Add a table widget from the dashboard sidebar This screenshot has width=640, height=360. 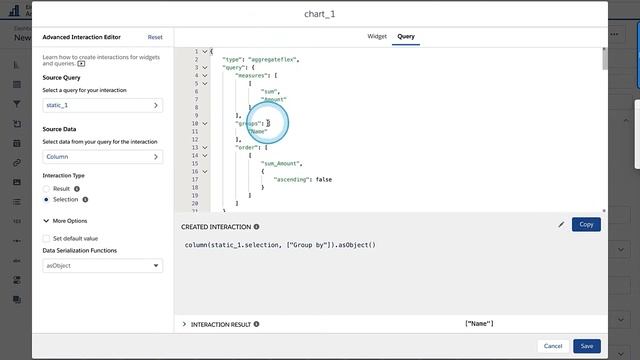click(x=17, y=84)
